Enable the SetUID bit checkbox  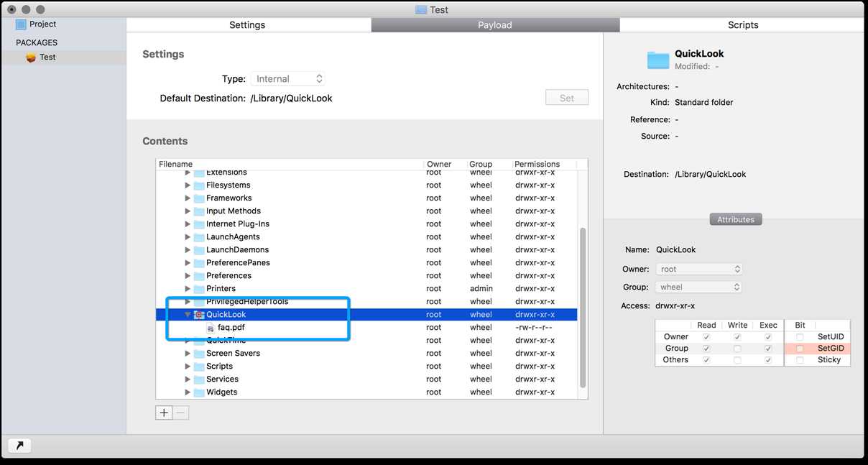(800, 337)
